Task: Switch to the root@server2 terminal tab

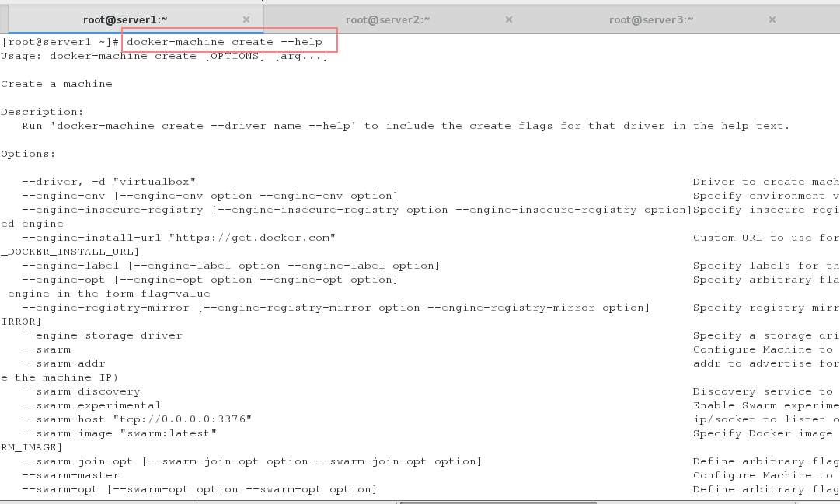Action: 388,20
